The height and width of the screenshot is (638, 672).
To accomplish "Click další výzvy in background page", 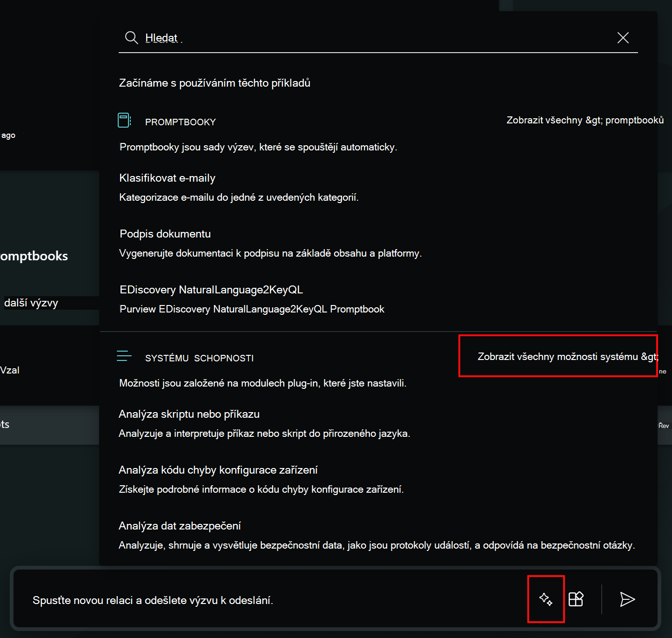I will (31, 303).
